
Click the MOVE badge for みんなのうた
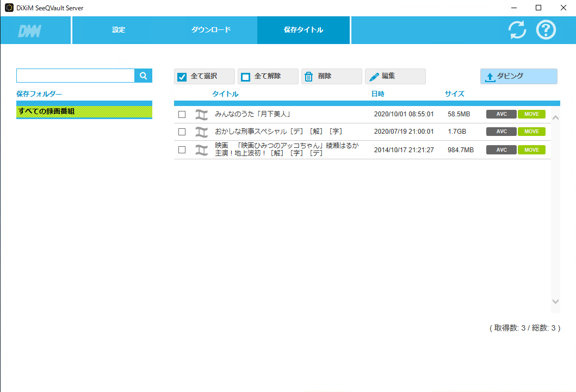tap(531, 114)
